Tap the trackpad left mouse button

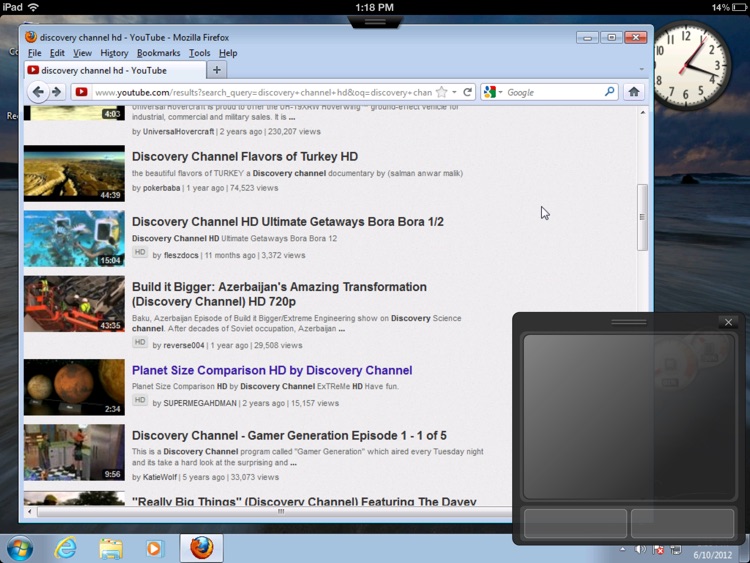click(575, 524)
